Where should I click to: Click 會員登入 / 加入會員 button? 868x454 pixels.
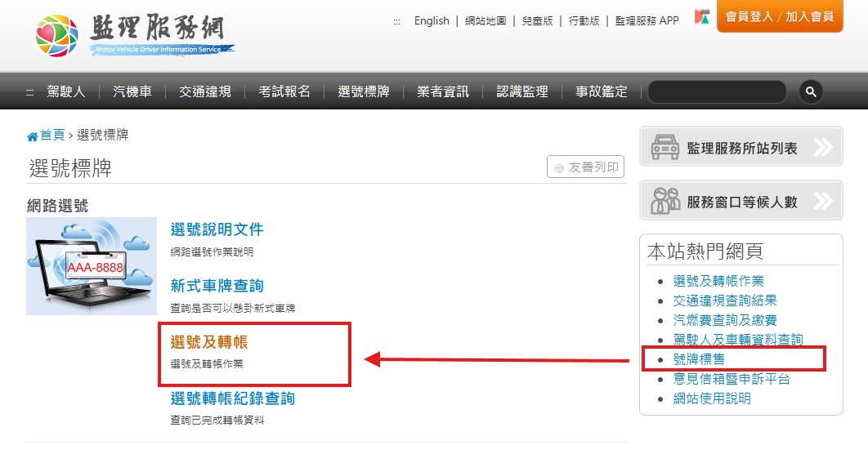coord(779,17)
